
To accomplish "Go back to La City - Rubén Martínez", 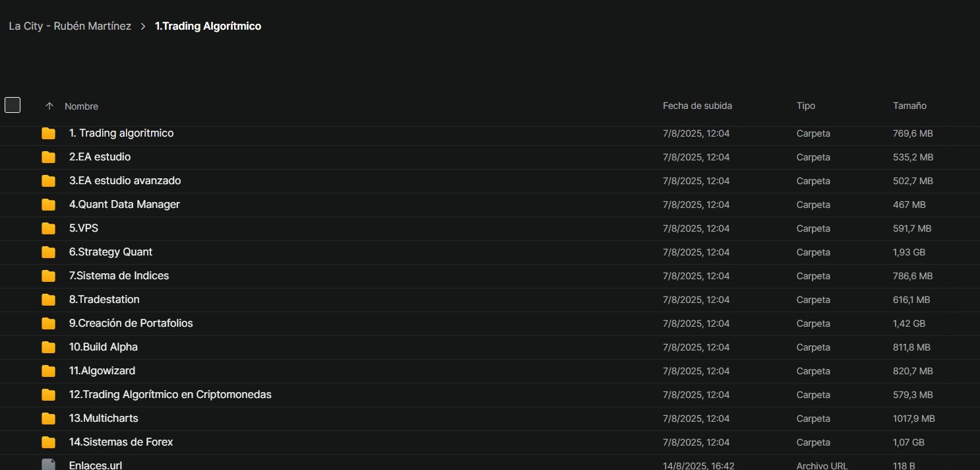I will pos(70,26).
